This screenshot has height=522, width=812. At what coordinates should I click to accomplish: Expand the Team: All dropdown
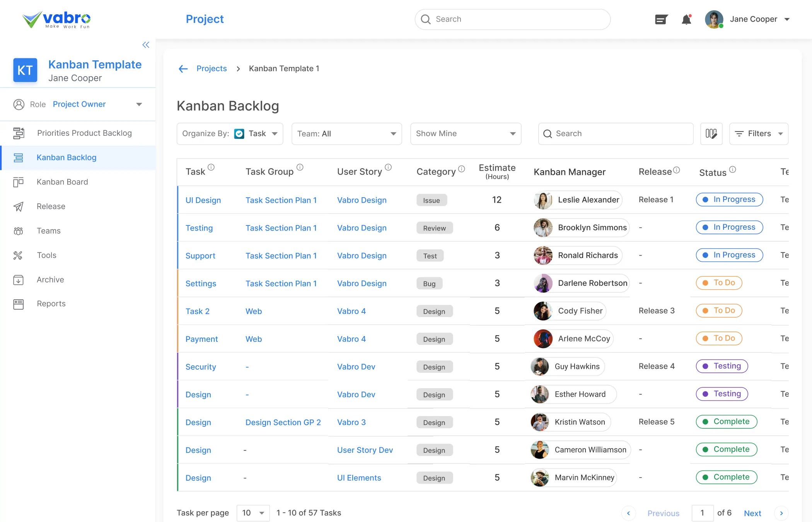346,134
